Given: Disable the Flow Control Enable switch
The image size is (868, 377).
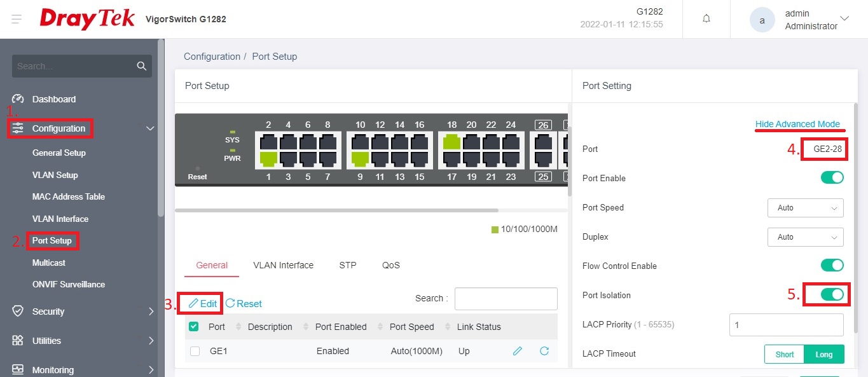Looking at the screenshot, I should (x=832, y=266).
